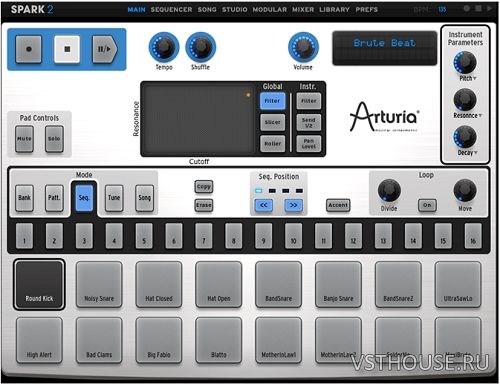Click the small stop icon in top bar
Image resolution: width=500 pixels, height=385 pixels.
point(478,9)
